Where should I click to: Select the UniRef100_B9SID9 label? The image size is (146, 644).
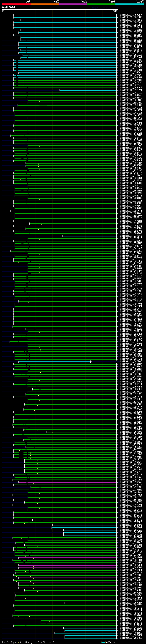tap(131, 35)
